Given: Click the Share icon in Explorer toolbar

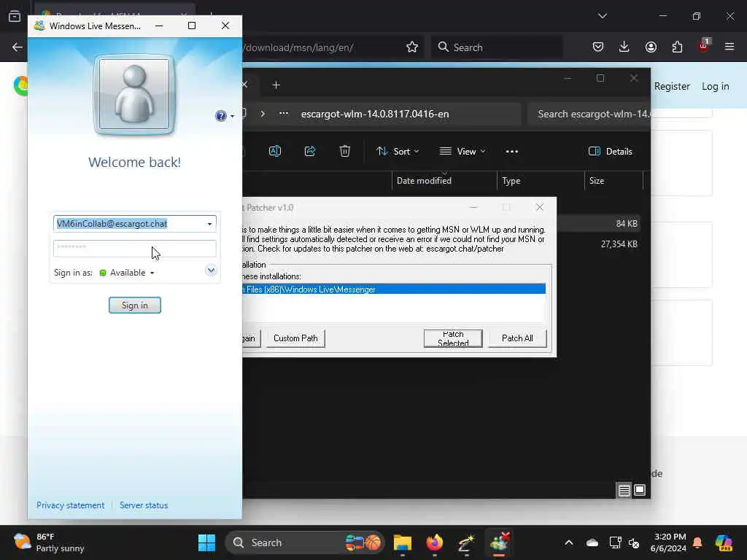Looking at the screenshot, I should [309, 152].
